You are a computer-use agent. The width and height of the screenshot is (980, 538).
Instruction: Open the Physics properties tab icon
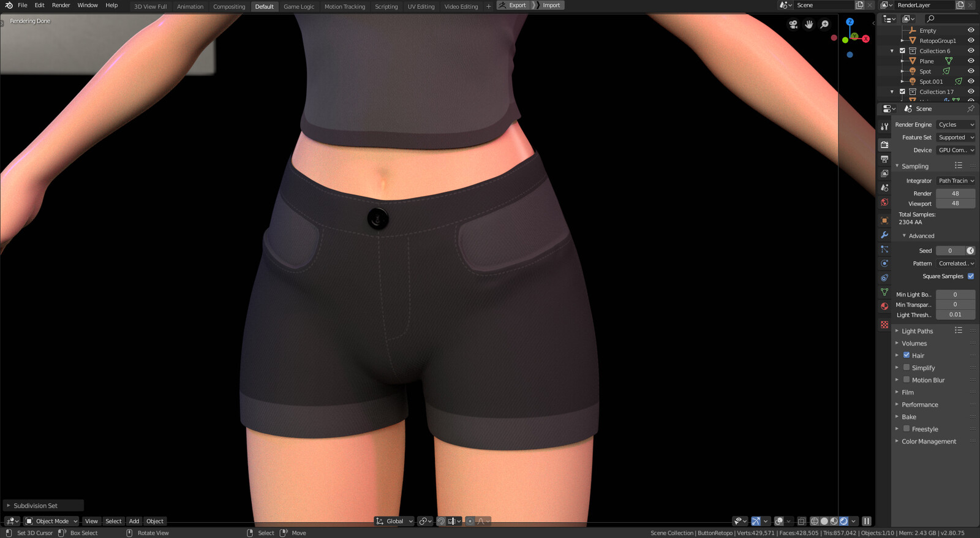click(x=884, y=263)
